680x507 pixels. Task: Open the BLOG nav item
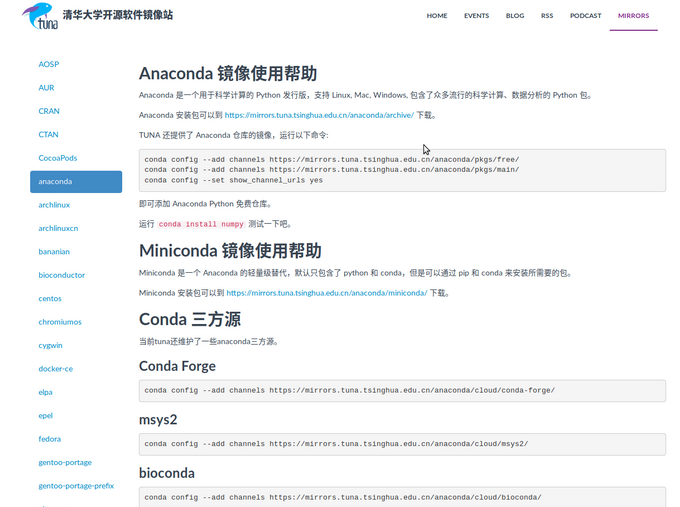[515, 16]
